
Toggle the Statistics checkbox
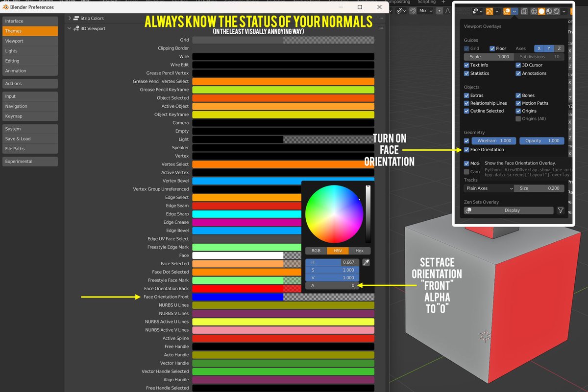click(x=466, y=73)
